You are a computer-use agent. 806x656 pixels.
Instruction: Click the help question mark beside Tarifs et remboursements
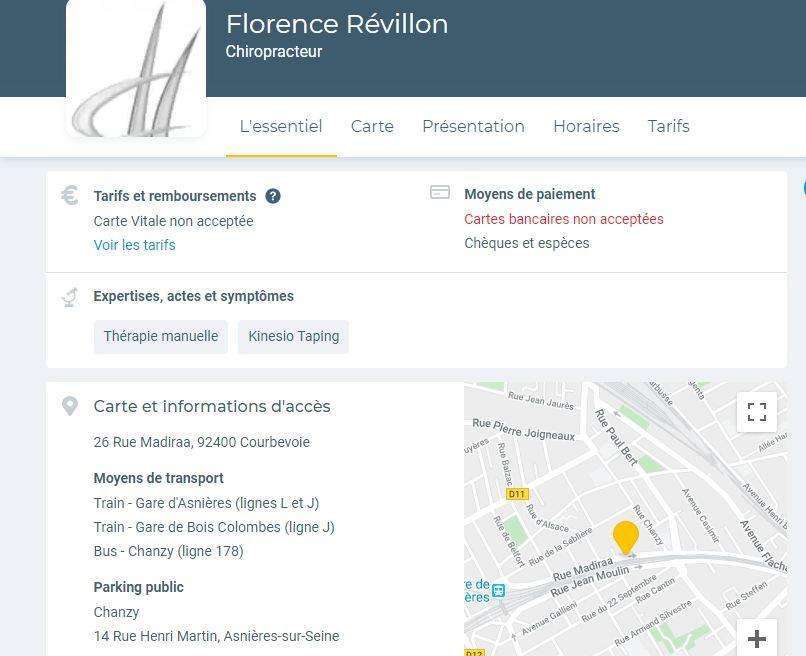click(273, 196)
